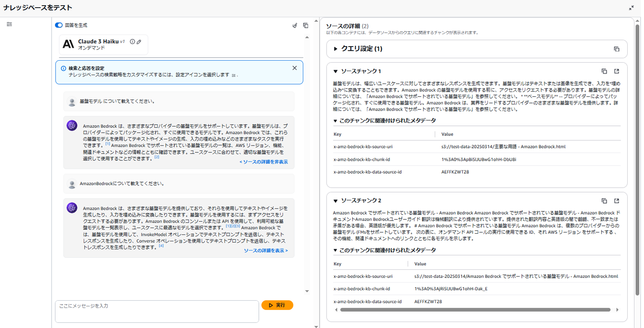Click assistant avatar on second answer

[x=72, y=208]
